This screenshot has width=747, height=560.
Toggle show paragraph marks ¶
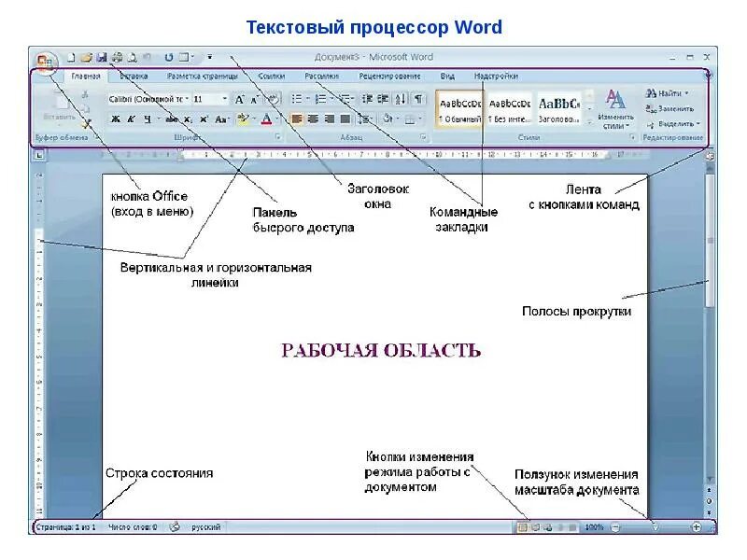coord(418,99)
